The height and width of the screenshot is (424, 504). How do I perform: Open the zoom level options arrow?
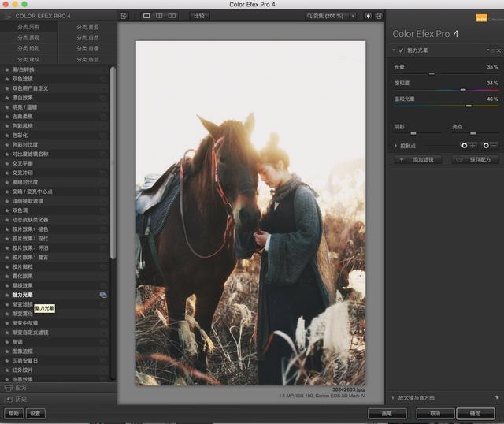pos(353,16)
